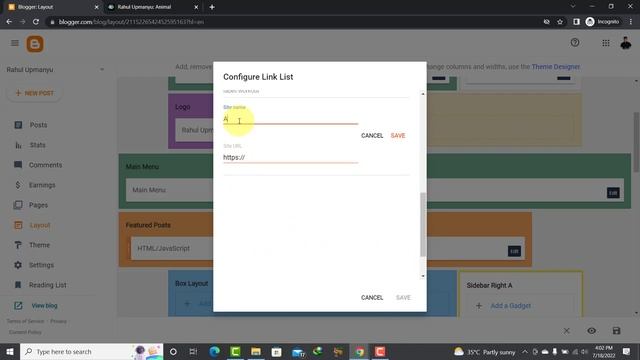Open the Theme Designer link
The image size is (640, 360).
tap(556, 67)
